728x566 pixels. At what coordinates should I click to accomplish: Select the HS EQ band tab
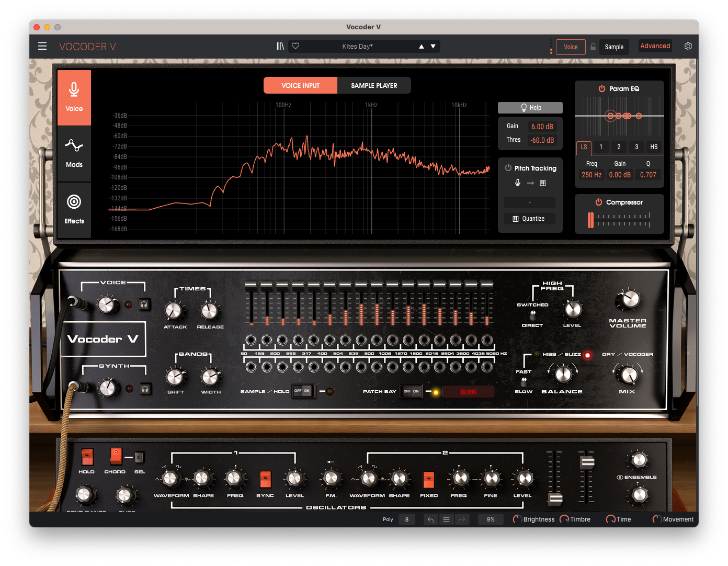pyautogui.click(x=654, y=147)
